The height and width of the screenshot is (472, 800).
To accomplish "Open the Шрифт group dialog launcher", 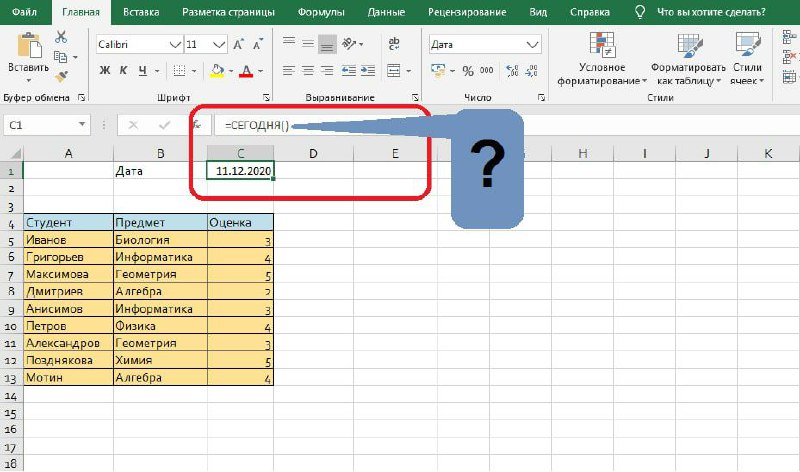I will tap(266, 97).
